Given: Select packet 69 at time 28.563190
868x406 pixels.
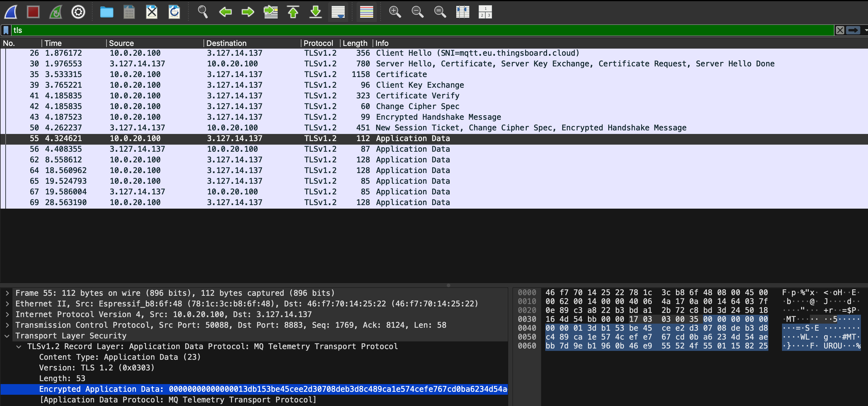Looking at the screenshot, I should 434,203.
